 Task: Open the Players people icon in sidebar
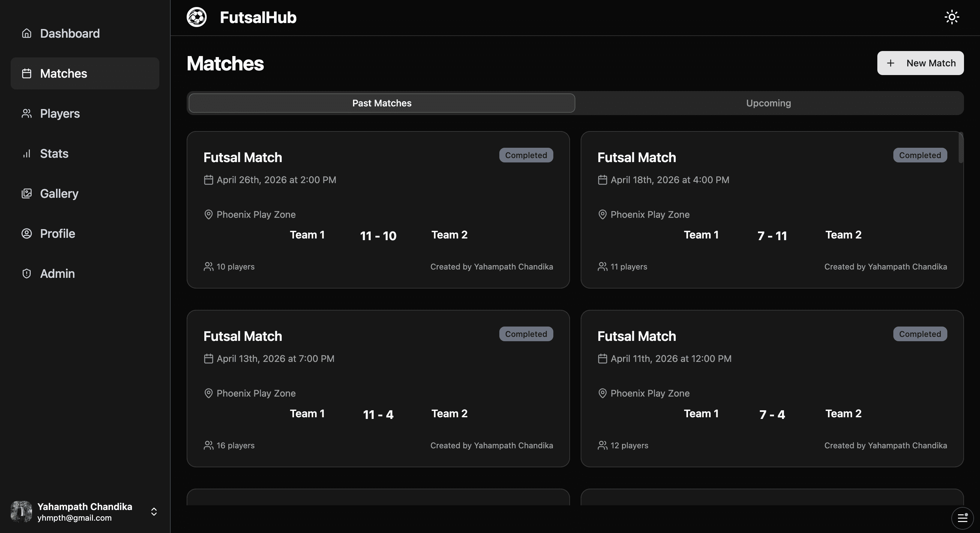point(26,113)
